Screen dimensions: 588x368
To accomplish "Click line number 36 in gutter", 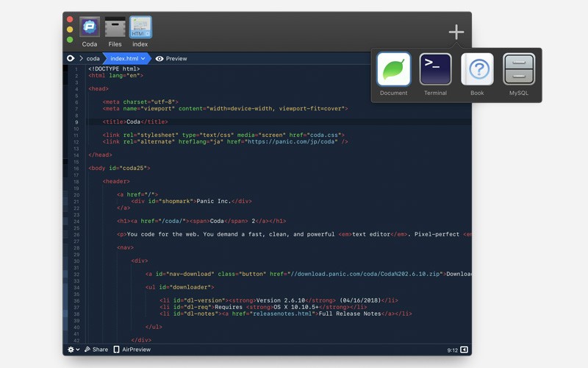I will click(76, 301).
